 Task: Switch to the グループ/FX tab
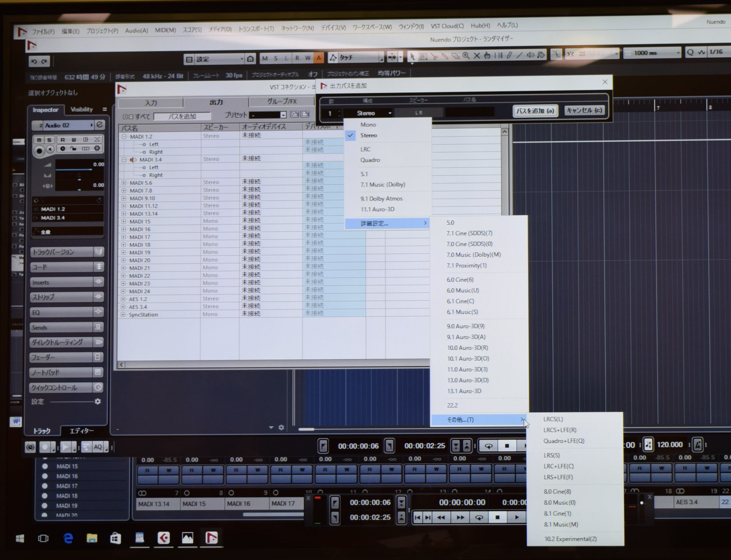click(282, 101)
